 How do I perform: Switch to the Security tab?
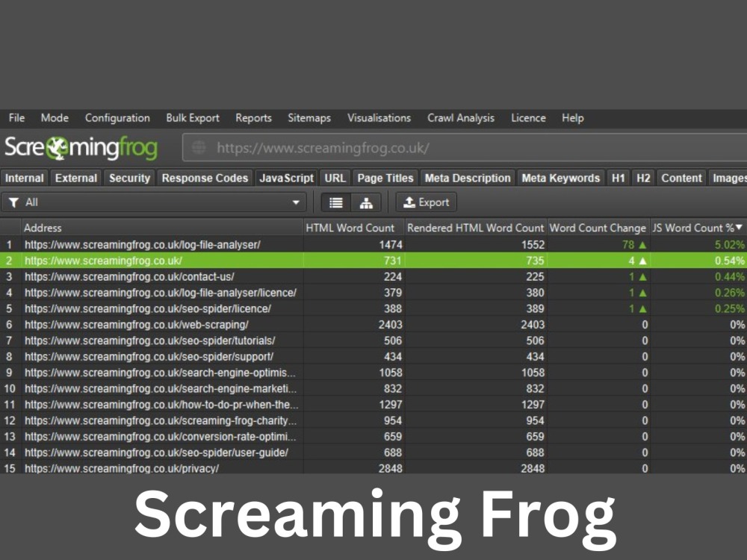point(129,178)
